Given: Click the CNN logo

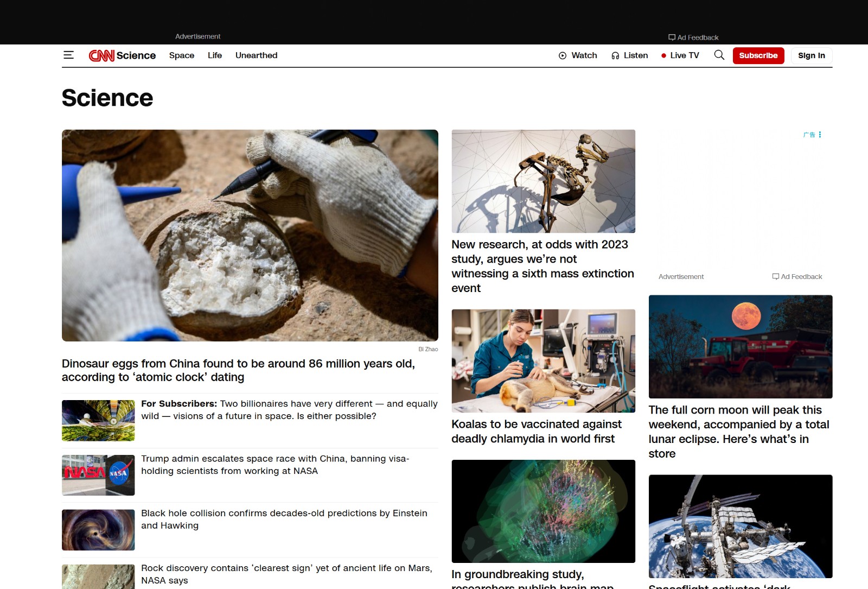Looking at the screenshot, I should click(x=101, y=55).
